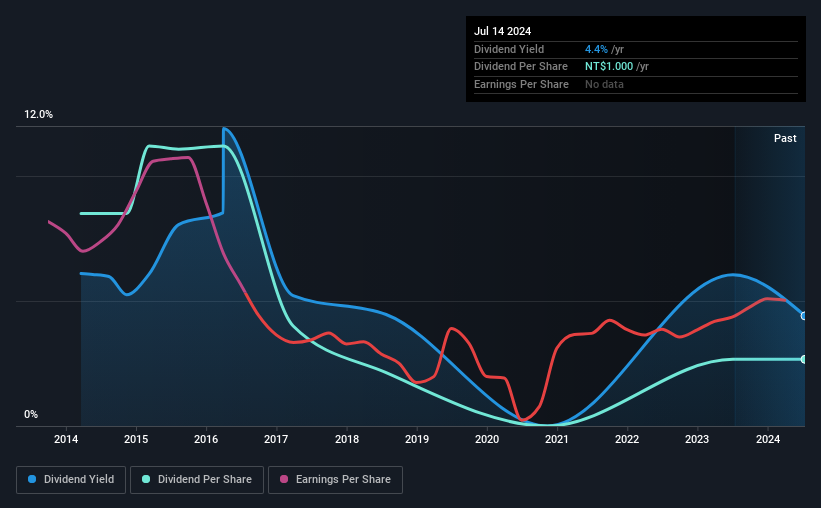Screen dimensions: 821x508
Task: Click the 2017 x-axis label
Action: pos(276,439)
